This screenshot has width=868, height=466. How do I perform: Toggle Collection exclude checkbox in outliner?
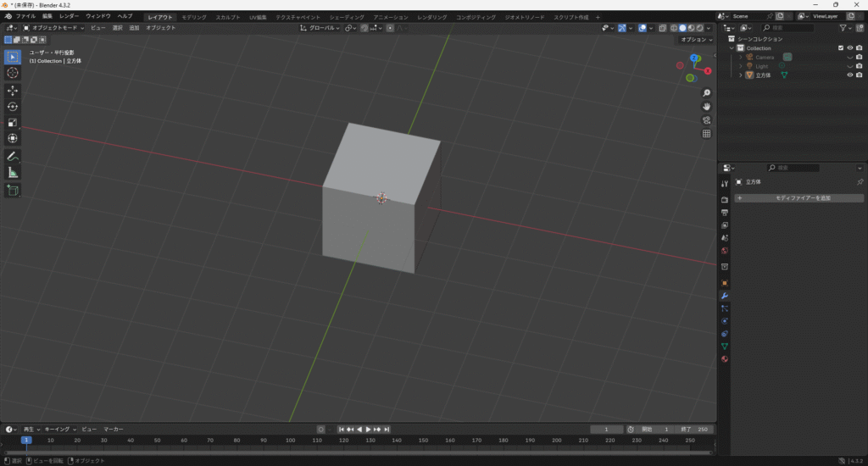point(841,48)
